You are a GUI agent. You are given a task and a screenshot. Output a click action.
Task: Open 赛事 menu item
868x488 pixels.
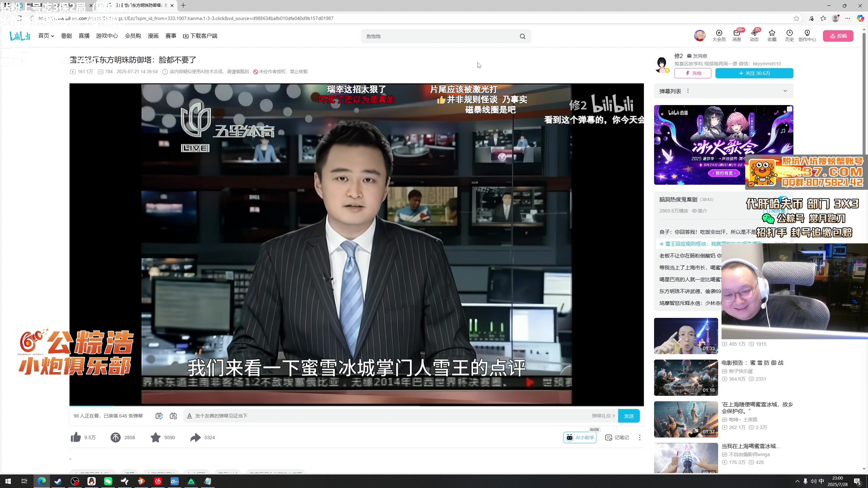point(171,36)
